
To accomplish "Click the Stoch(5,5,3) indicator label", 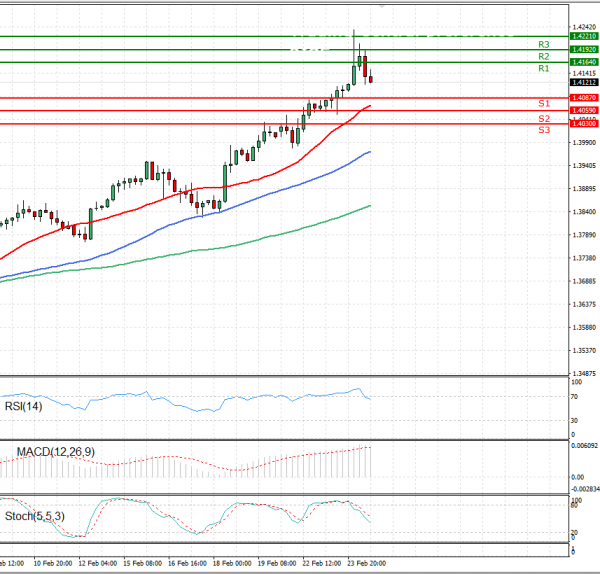I will click(35, 516).
